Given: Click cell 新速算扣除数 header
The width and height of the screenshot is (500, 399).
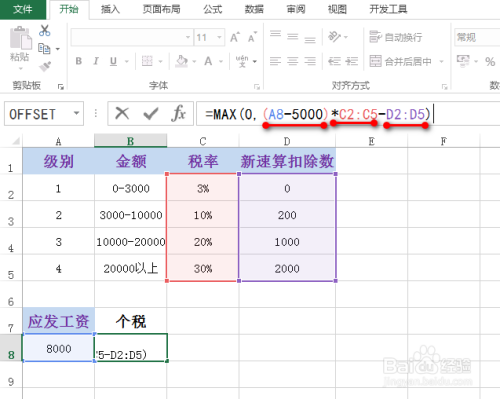Looking at the screenshot, I should [x=287, y=161].
